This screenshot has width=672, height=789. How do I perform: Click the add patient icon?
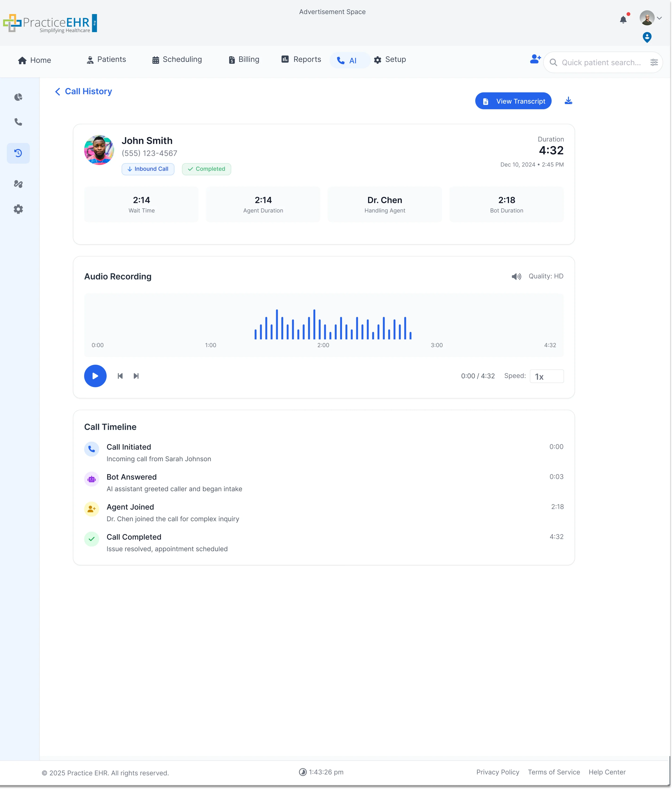pyautogui.click(x=535, y=59)
